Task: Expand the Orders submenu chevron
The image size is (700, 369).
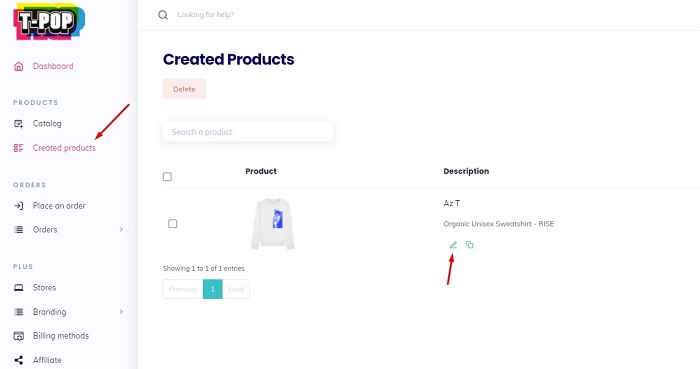Action: point(121,229)
